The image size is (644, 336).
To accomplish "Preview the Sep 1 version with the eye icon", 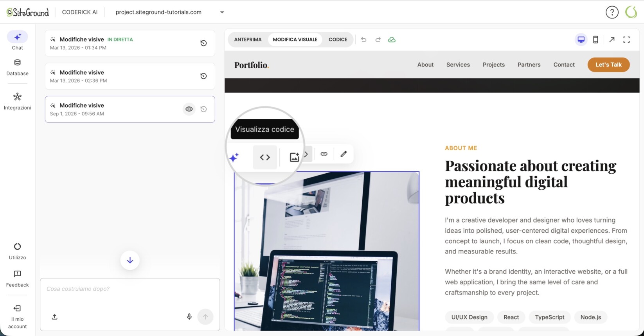I will (189, 109).
